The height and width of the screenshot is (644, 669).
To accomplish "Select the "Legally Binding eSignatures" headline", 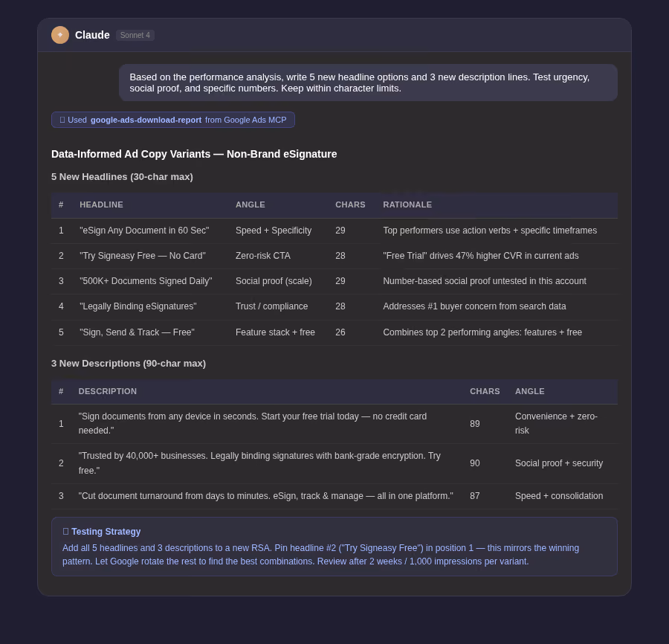I will click(x=138, y=306).
